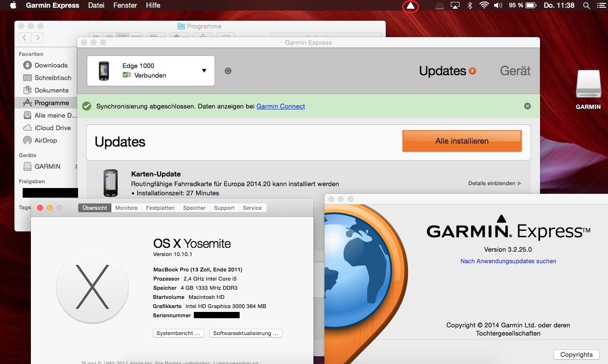Click Edge 1000 device thumbnail in Karten-Update row
608x364 pixels.
(x=110, y=183)
